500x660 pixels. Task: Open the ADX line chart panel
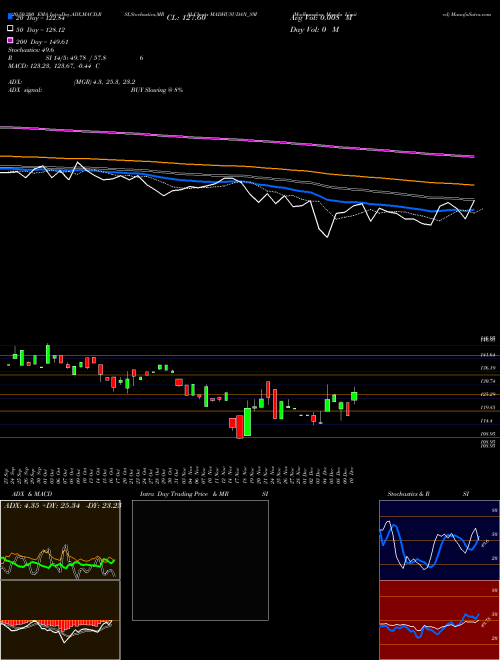60,540
